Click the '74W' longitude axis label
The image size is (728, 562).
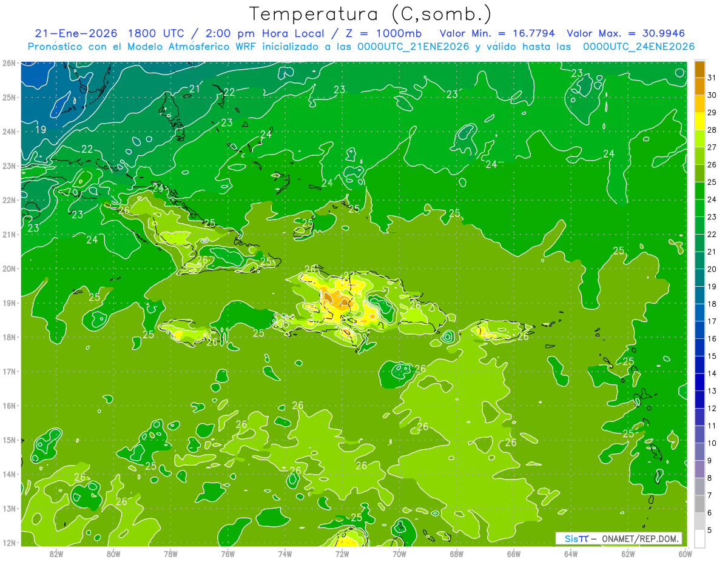click(285, 554)
